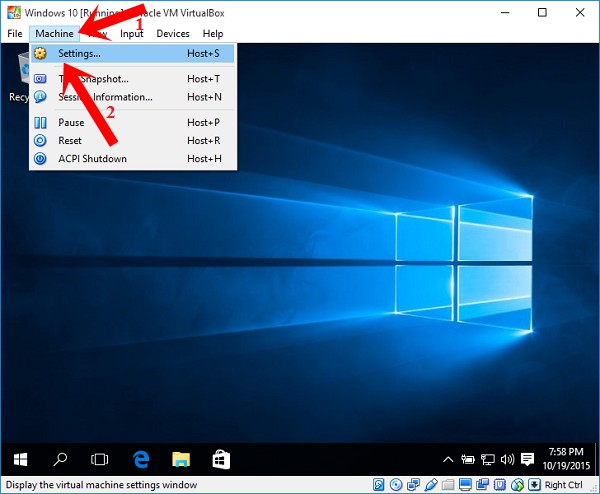600x494 pixels.
Task: Open the Input menu
Action: point(132,34)
